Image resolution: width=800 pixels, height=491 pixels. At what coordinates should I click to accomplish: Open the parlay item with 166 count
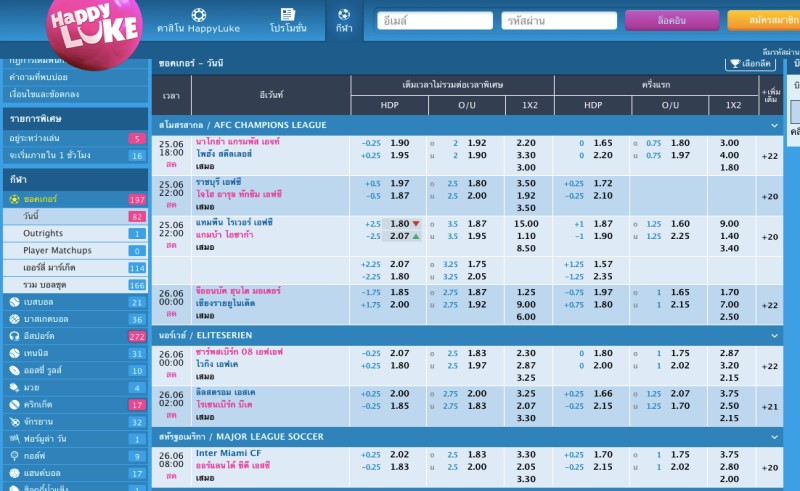(x=76, y=285)
